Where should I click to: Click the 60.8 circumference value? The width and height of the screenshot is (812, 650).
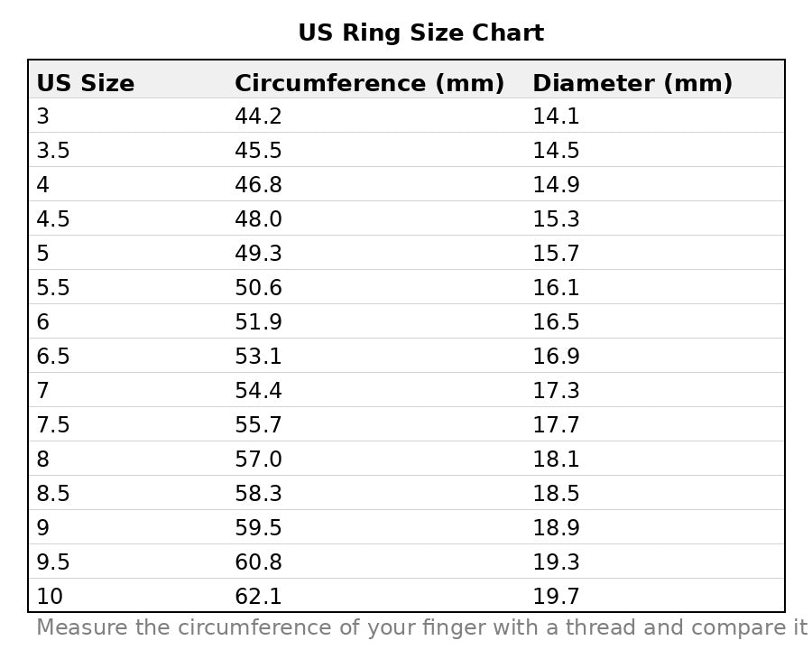[x=258, y=562]
